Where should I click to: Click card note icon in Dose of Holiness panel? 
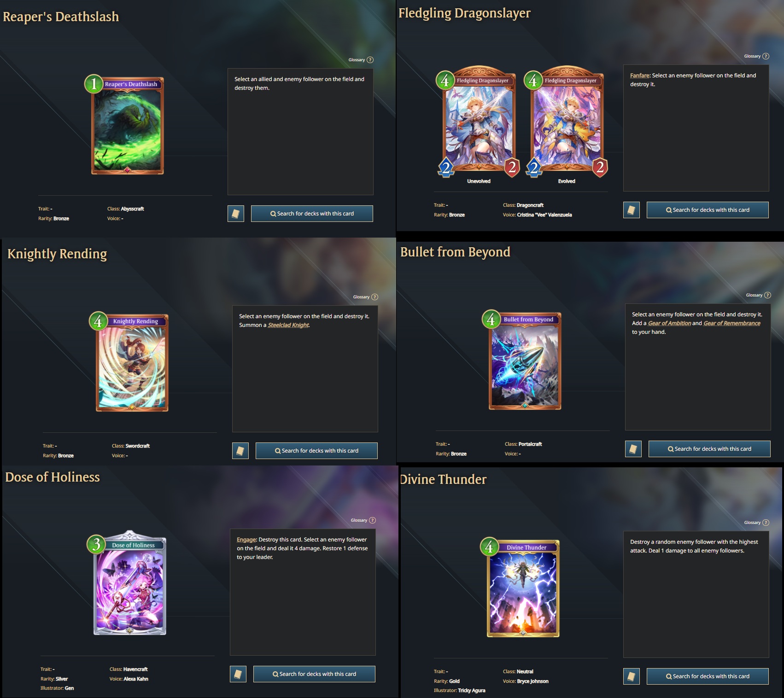pos(238,674)
